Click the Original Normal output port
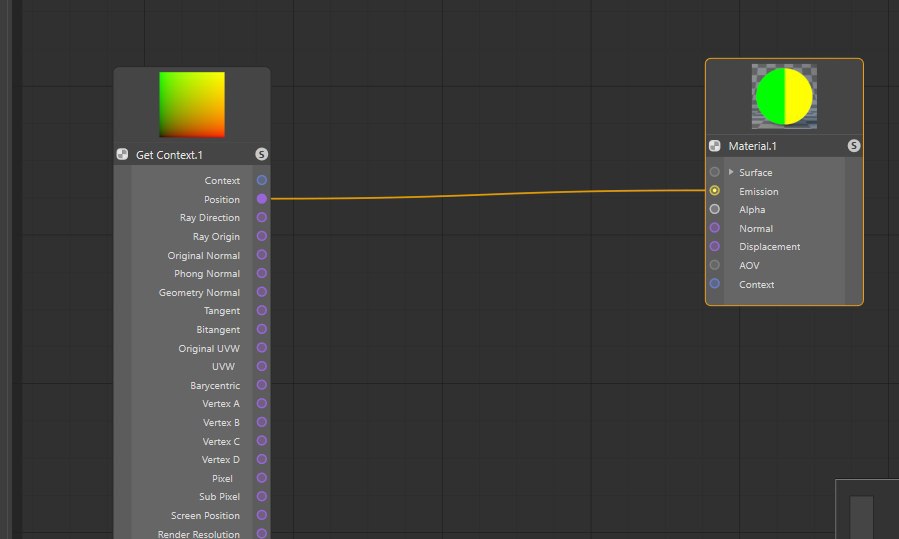Image resolution: width=899 pixels, height=539 pixels. click(x=261, y=255)
